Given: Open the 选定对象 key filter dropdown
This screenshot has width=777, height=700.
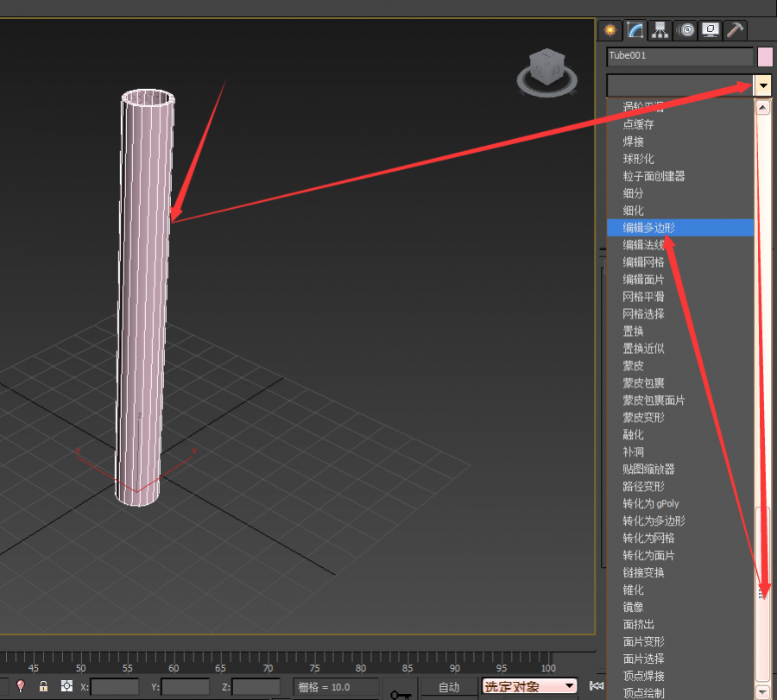Looking at the screenshot, I should click(528, 687).
